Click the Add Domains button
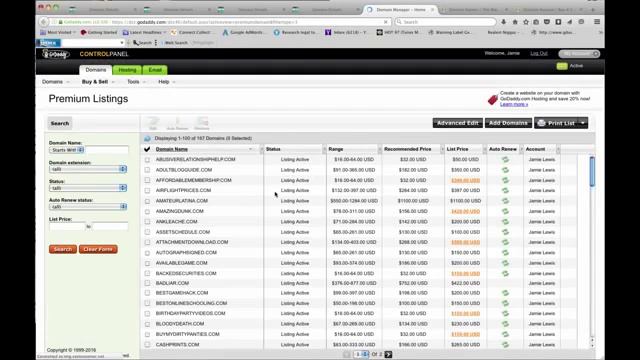This screenshot has height=360, width=640. (x=508, y=123)
